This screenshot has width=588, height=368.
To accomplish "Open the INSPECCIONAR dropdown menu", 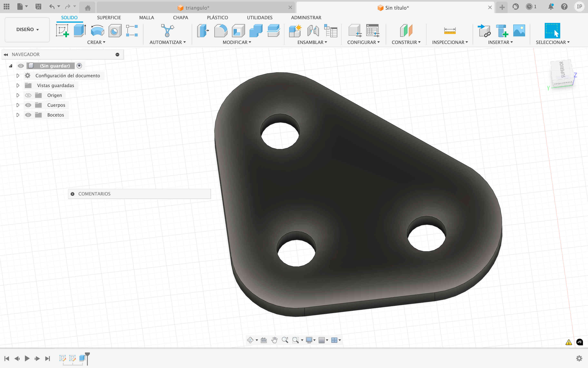I will (450, 42).
